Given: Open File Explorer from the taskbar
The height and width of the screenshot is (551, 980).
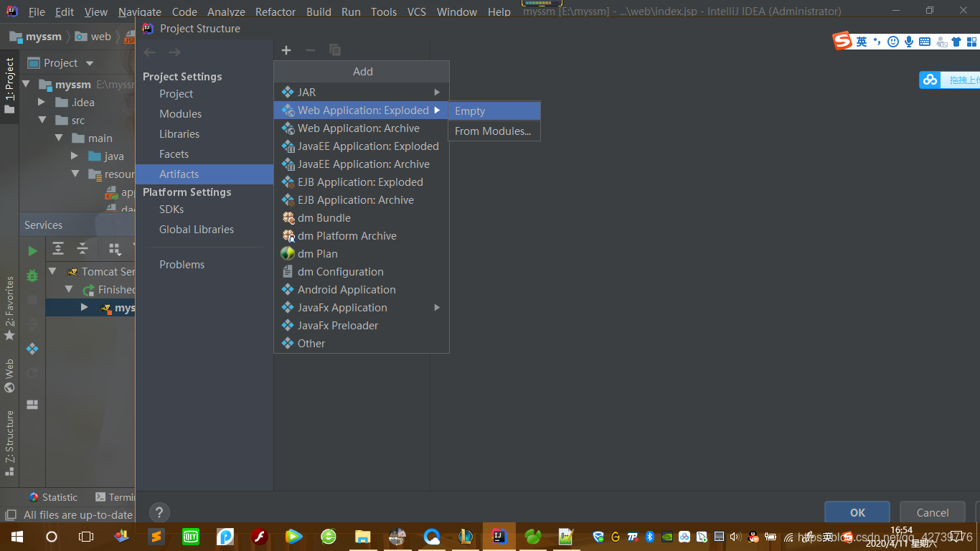Looking at the screenshot, I should coord(362,536).
